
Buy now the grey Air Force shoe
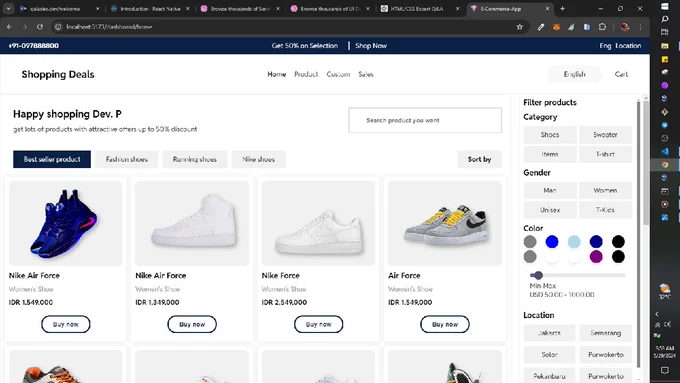(445, 324)
